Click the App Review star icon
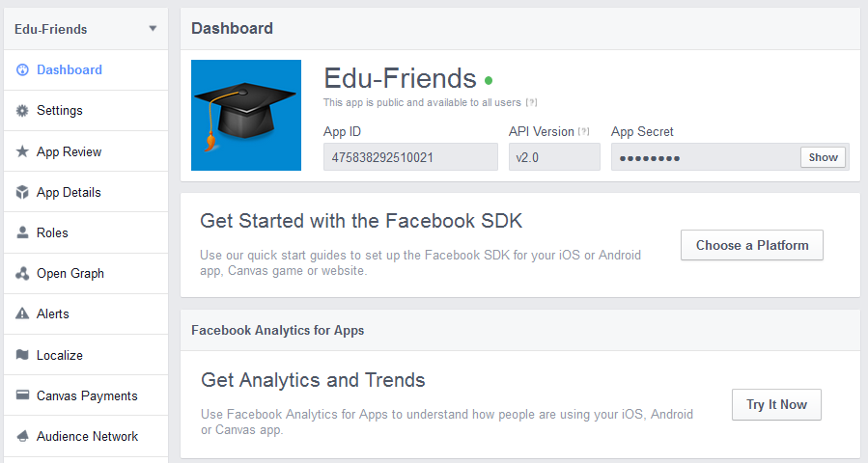Screen dimensions: 868x463 point(22,151)
